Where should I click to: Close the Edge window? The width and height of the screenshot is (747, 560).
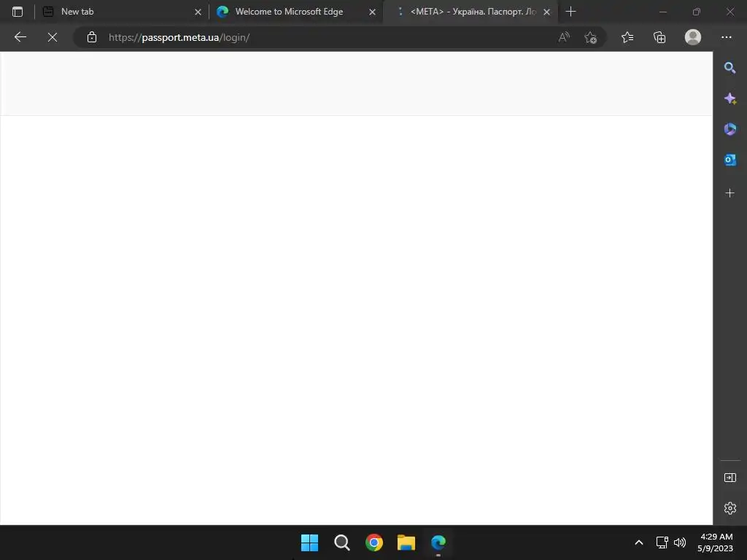(x=729, y=12)
